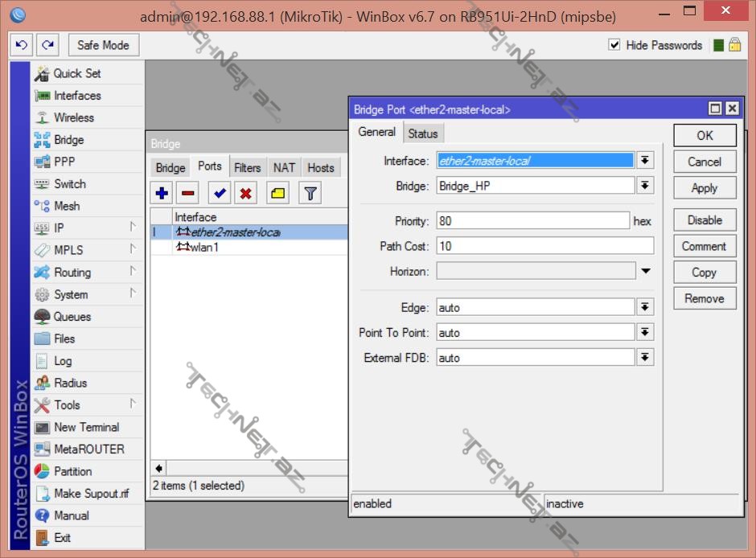Screen dimensions: 756x558
Task: Switch to the Filters tab
Action: pyautogui.click(x=247, y=168)
